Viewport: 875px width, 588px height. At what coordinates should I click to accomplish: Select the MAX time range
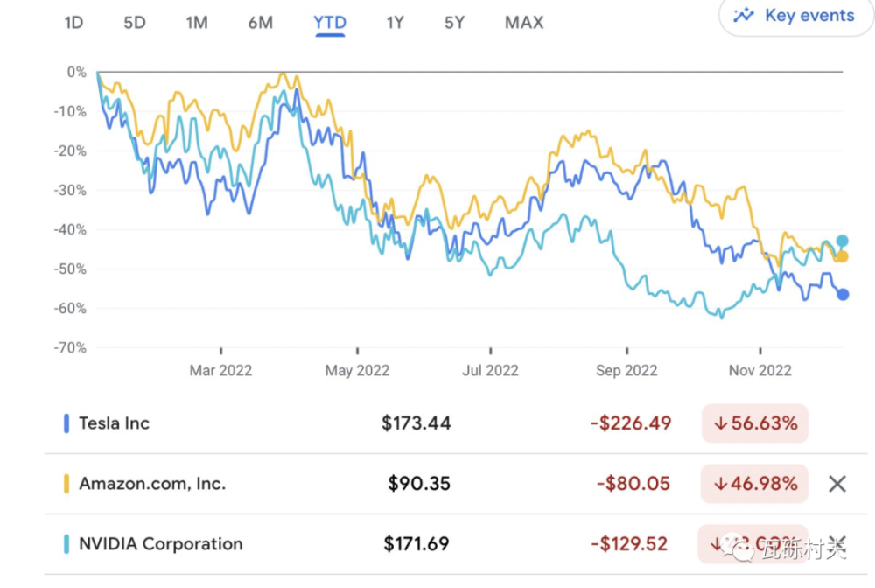click(x=524, y=23)
